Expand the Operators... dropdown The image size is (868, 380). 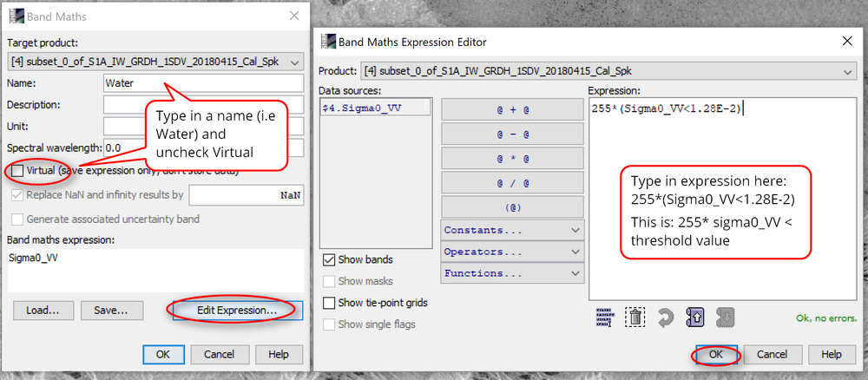(512, 252)
